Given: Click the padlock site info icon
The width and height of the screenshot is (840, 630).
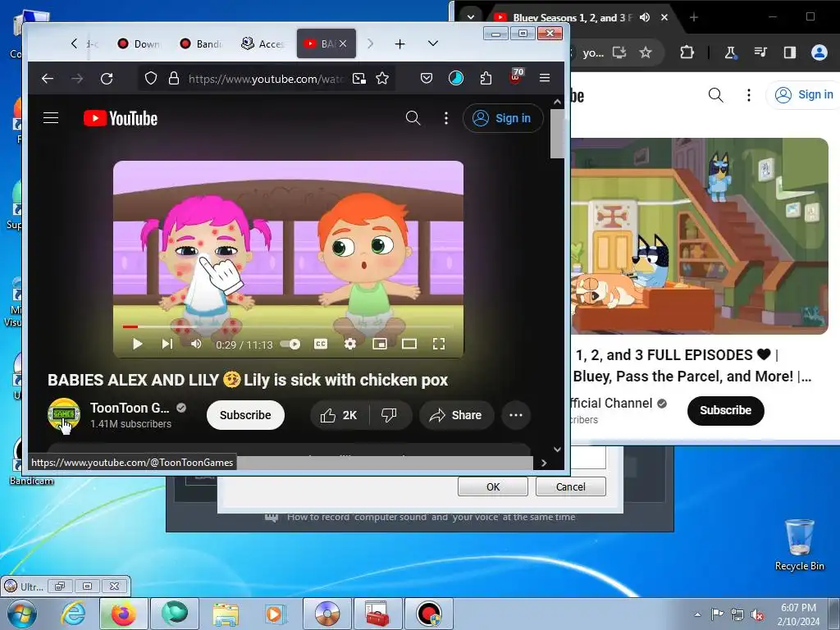Looking at the screenshot, I should click(x=174, y=79).
